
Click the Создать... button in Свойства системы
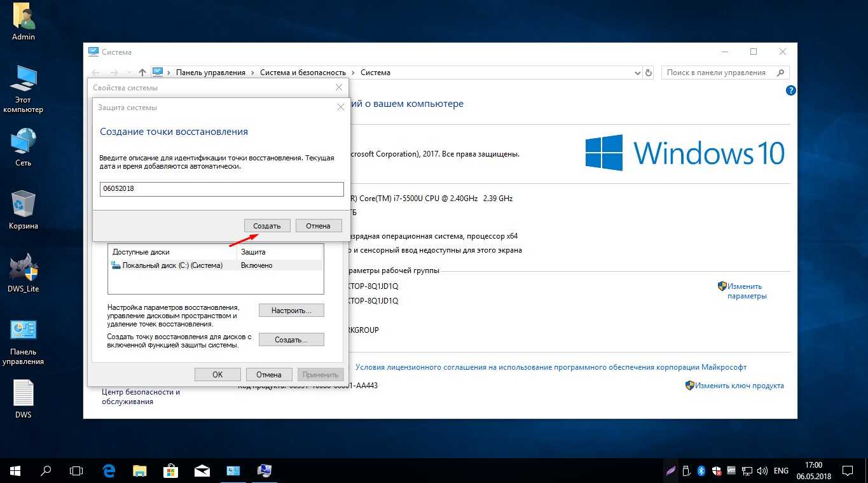pos(291,340)
